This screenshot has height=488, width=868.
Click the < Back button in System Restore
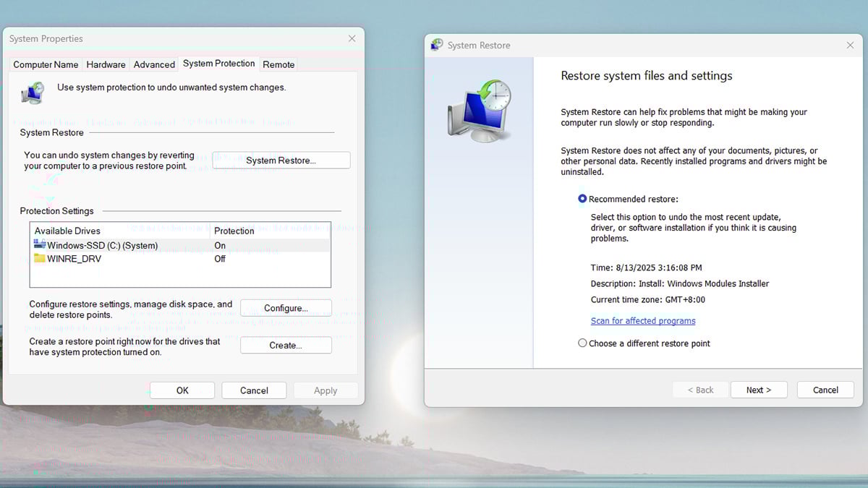click(x=700, y=390)
